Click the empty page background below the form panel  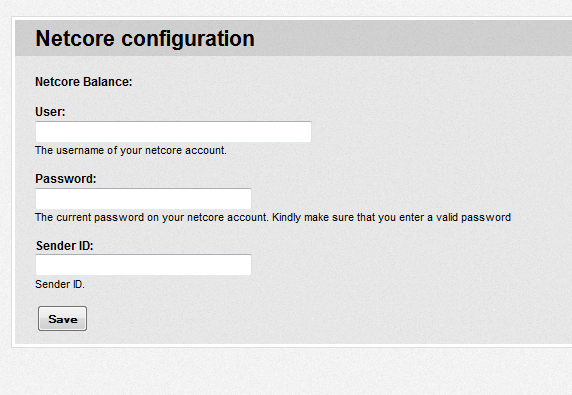(286, 372)
